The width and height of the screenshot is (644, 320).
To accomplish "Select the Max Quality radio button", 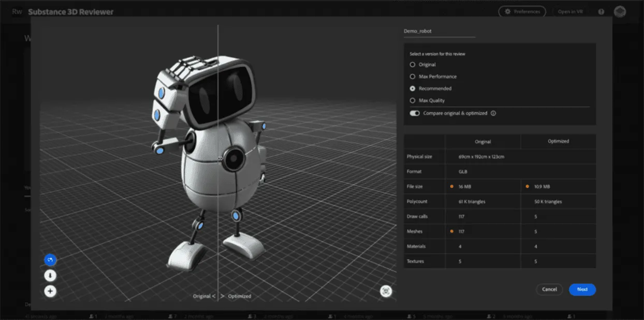I will [x=413, y=100].
